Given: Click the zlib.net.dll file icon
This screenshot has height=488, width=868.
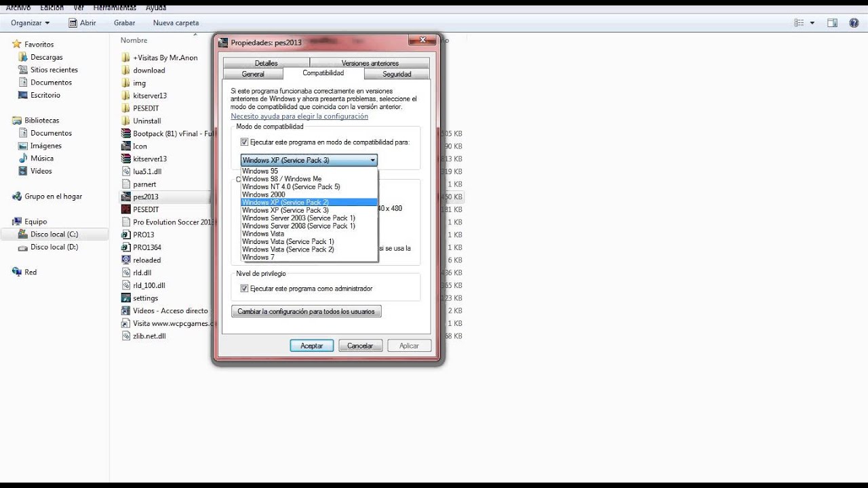Looking at the screenshot, I should click(126, 335).
